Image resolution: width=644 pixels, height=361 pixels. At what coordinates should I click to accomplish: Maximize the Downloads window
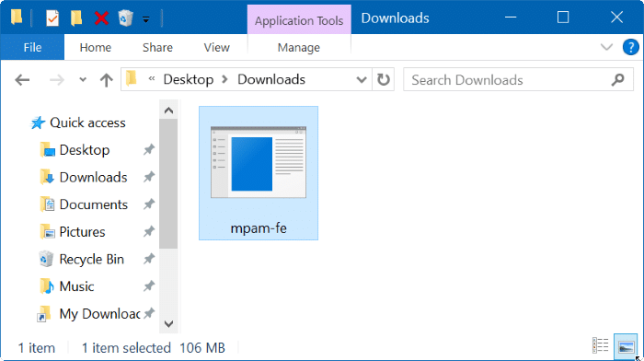click(563, 17)
